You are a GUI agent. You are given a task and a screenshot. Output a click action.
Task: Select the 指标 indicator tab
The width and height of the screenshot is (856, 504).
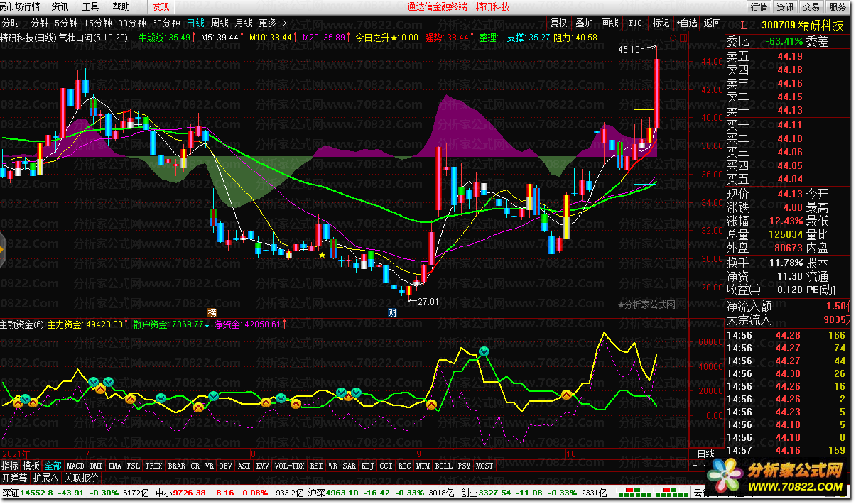pos(9,466)
